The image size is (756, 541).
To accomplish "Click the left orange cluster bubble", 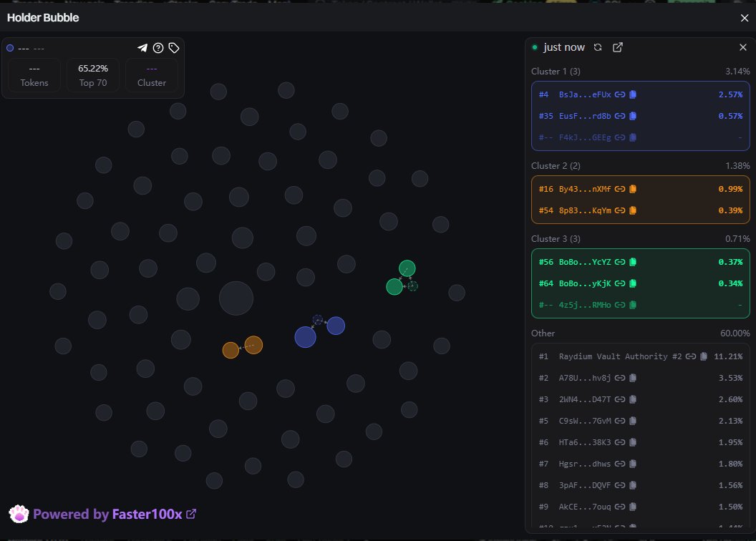I will pos(231,350).
